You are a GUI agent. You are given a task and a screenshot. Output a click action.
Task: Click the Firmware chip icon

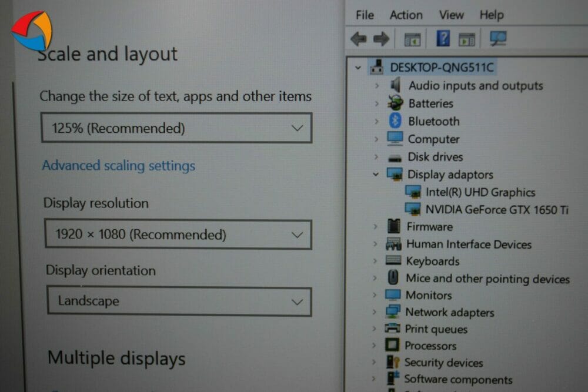(x=393, y=226)
